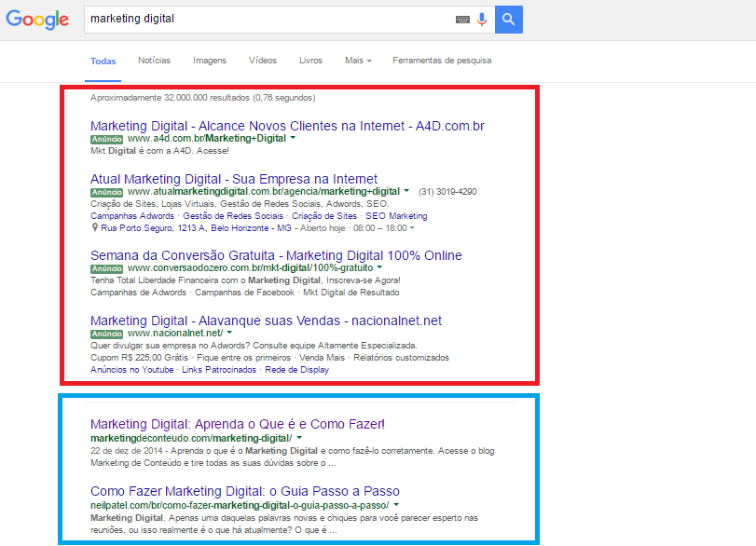Open 'Como Fazer Marketing Digital' guide link
The image size is (756, 546).
pyautogui.click(x=244, y=491)
